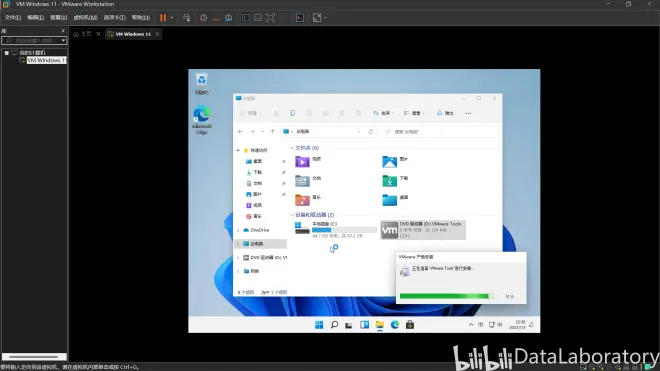Click the Eject 弹出 button in Explorer

pos(445,113)
